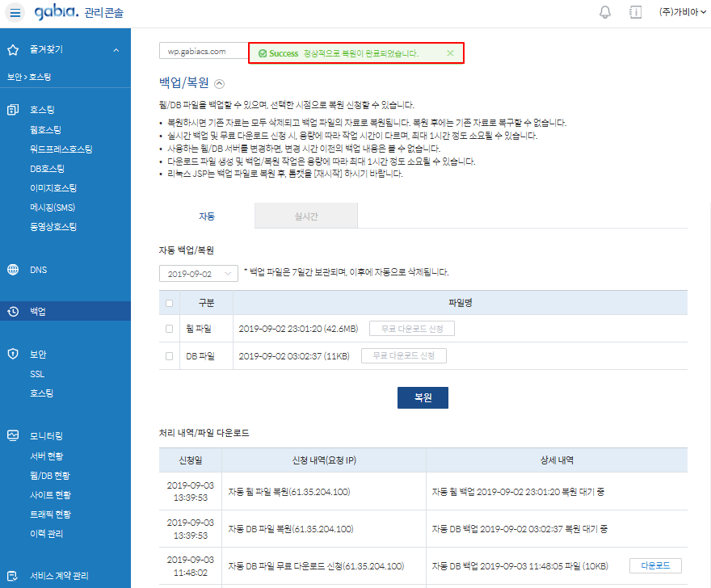
Task: Open the info notebook icon in header
Action: [635, 12]
